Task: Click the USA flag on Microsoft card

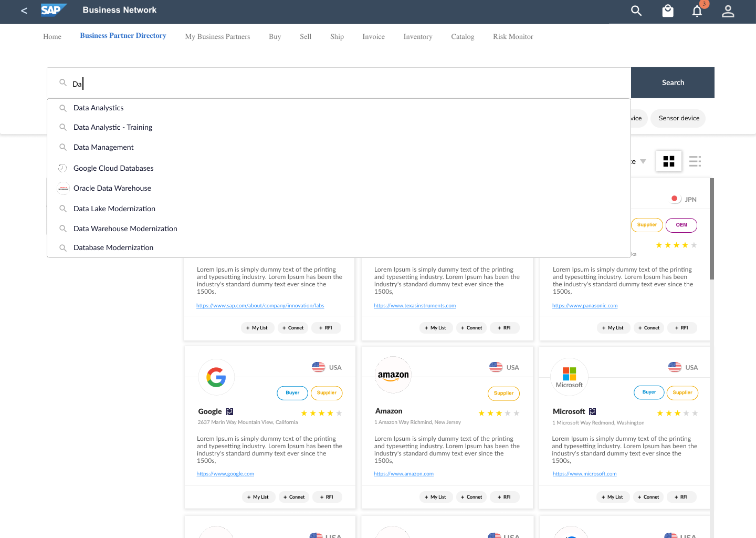Action: point(675,367)
